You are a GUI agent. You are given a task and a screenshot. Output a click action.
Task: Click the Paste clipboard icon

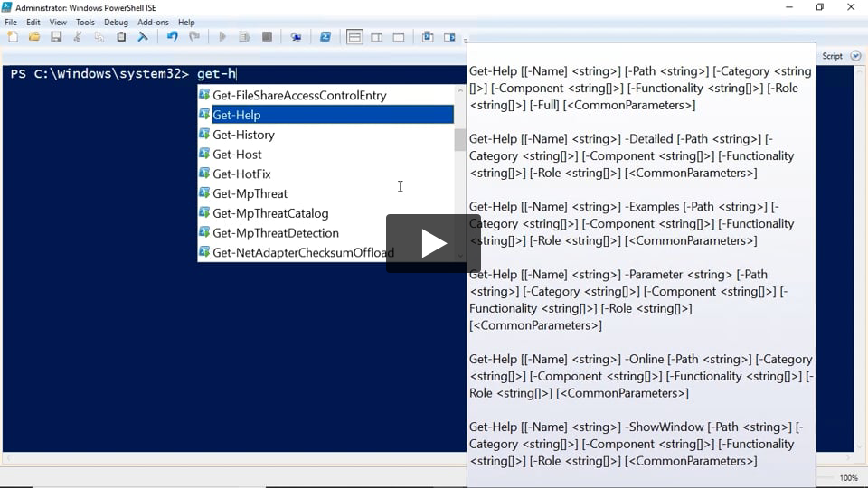pos(121,37)
